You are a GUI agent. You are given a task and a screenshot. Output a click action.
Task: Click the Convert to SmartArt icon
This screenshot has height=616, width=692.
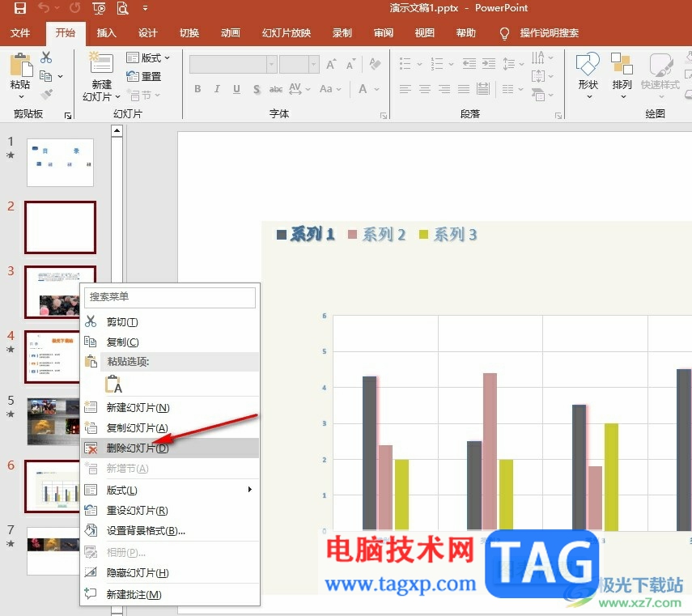538,95
